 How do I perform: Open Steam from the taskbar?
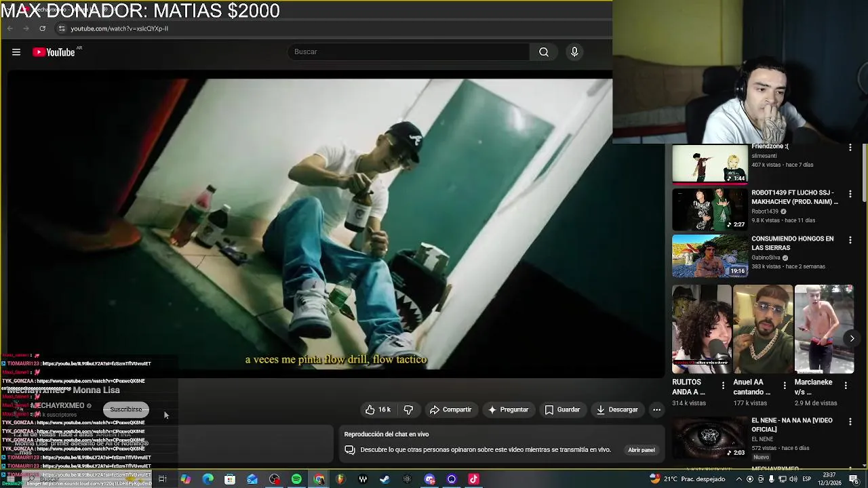pos(384,479)
